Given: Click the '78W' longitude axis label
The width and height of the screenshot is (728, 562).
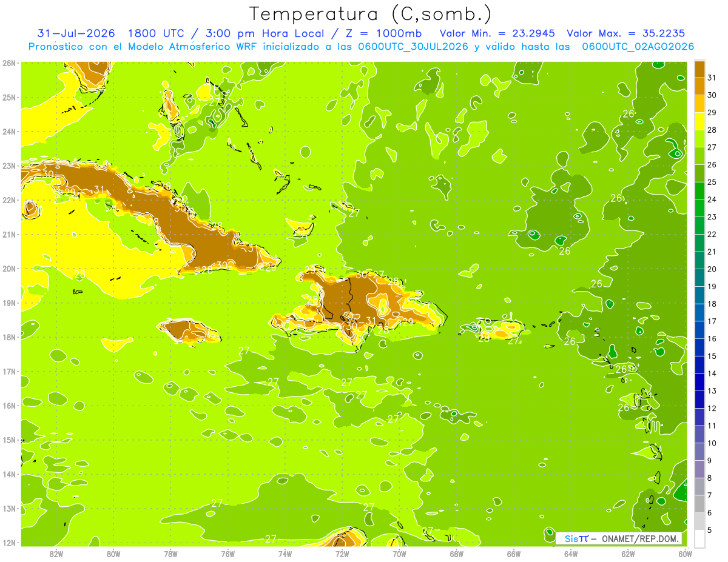Looking at the screenshot, I should (170, 553).
